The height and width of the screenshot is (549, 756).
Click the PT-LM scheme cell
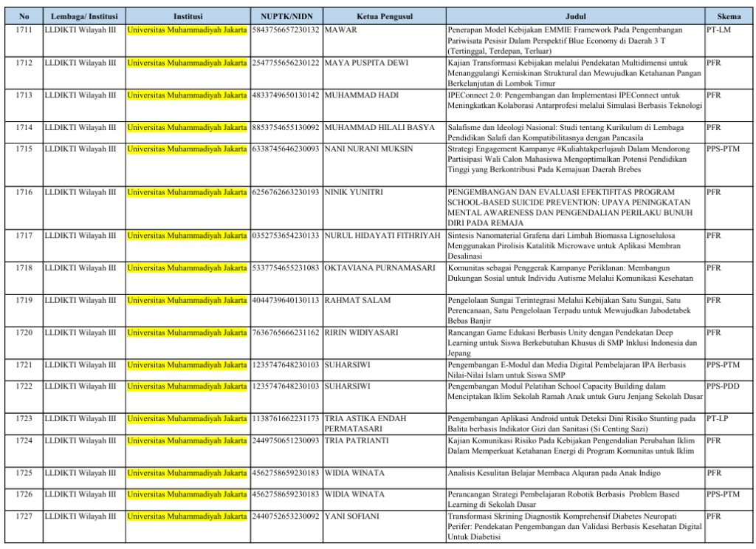click(718, 30)
